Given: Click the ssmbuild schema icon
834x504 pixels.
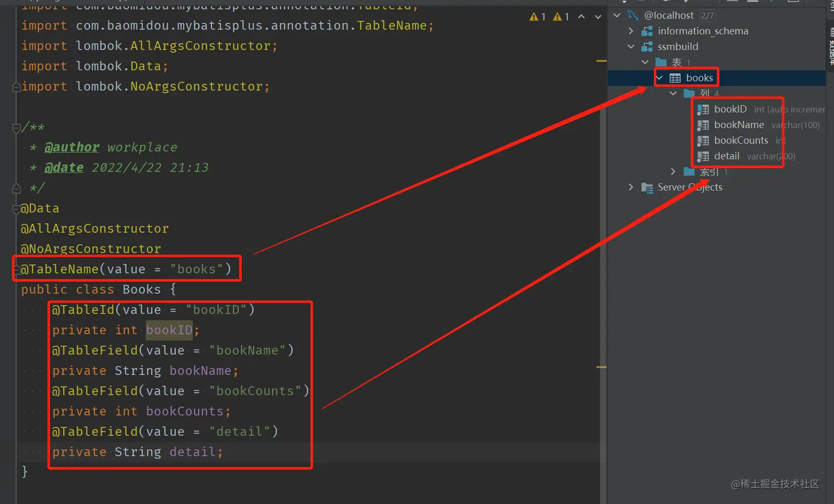Looking at the screenshot, I should [x=647, y=46].
